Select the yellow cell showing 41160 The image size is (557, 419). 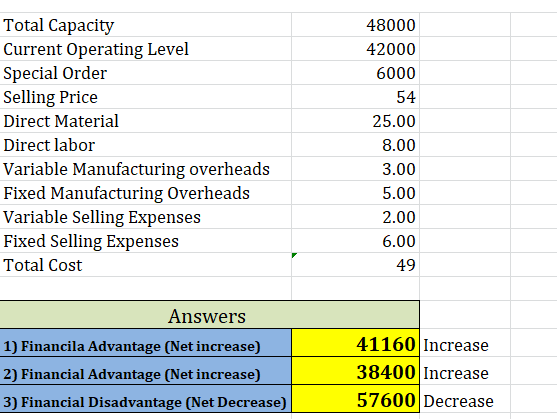pos(356,343)
